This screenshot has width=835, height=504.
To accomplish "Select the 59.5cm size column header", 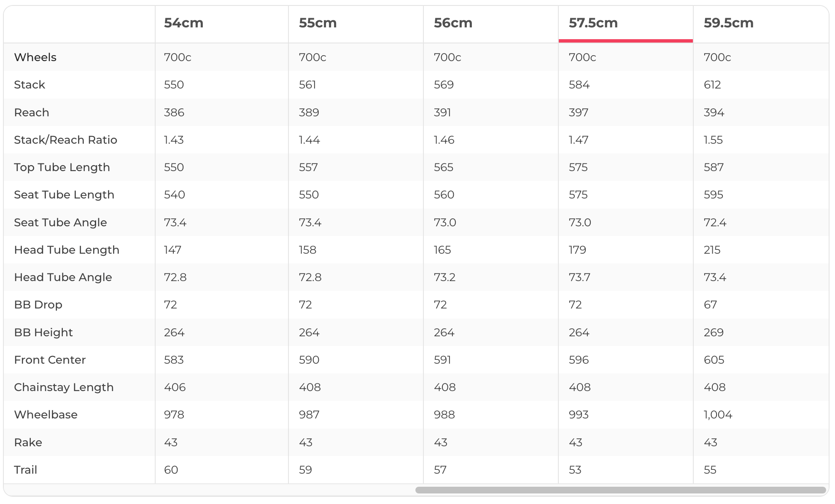I will pyautogui.click(x=728, y=23).
